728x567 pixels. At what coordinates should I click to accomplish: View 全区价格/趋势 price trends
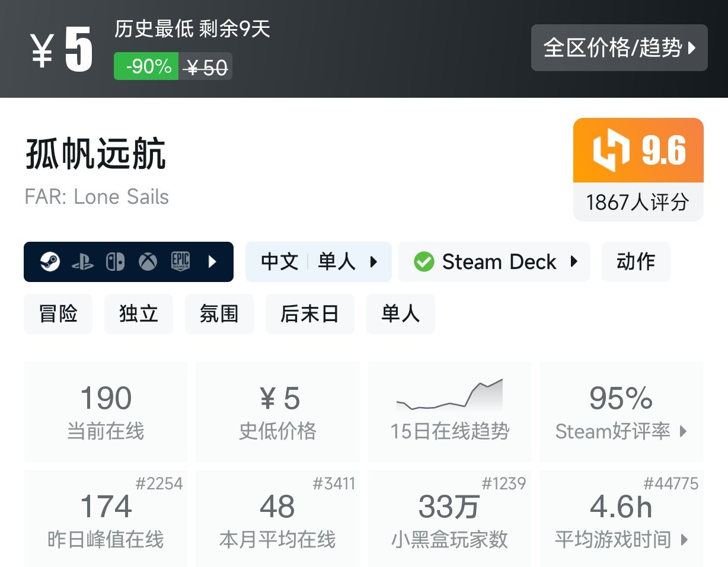pos(619,49)
